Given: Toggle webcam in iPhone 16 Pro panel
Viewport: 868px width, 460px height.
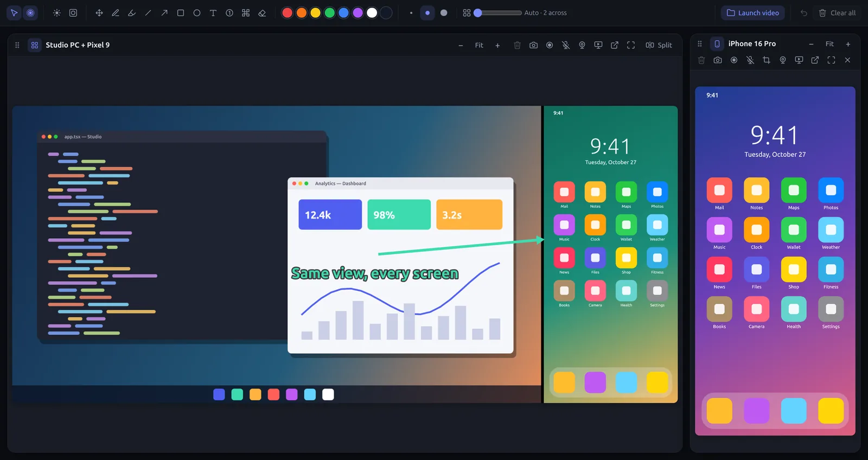Looking at the screenshot, I should pos(783,60).
